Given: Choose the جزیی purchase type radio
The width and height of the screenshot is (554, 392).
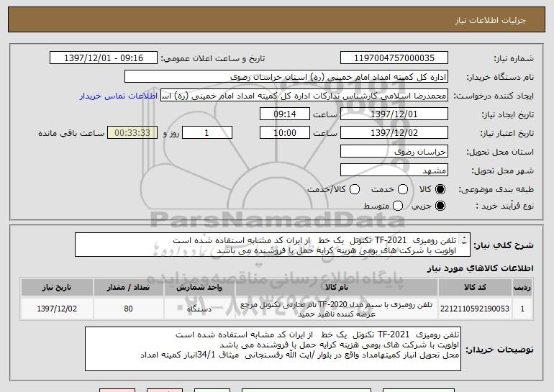Looking at the screenshot, I should pos(440,206).
